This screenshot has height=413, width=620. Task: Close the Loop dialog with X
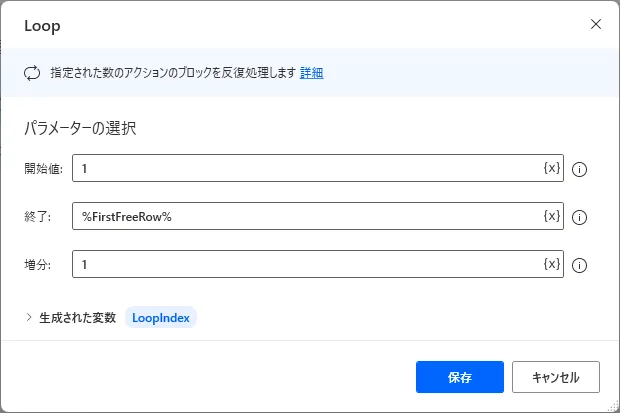[x=596, y=24]
